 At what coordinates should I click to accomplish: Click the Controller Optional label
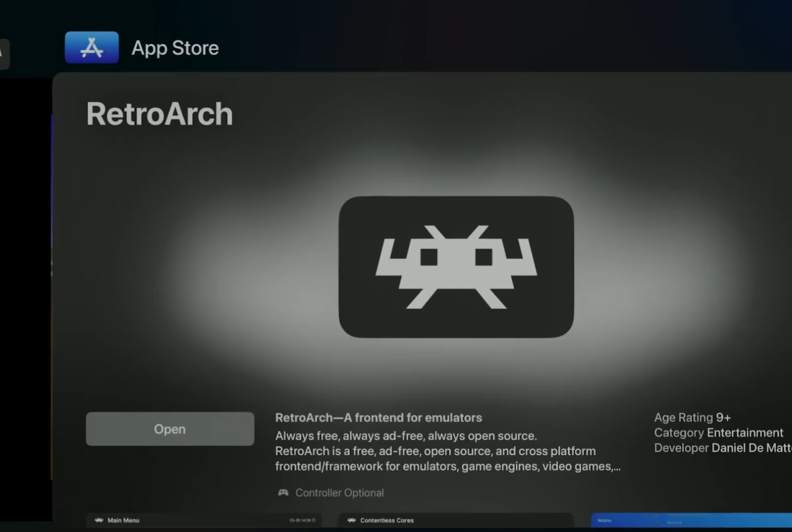339,493
